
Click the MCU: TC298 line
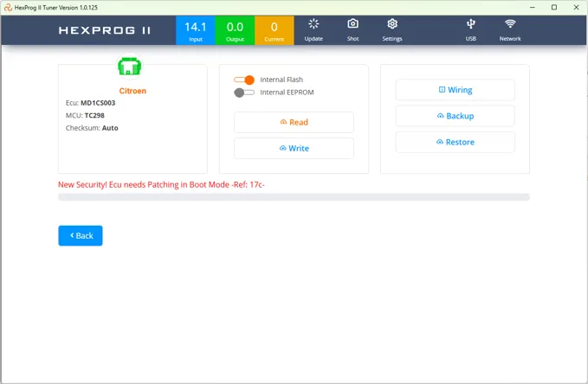tap(85, 115)
